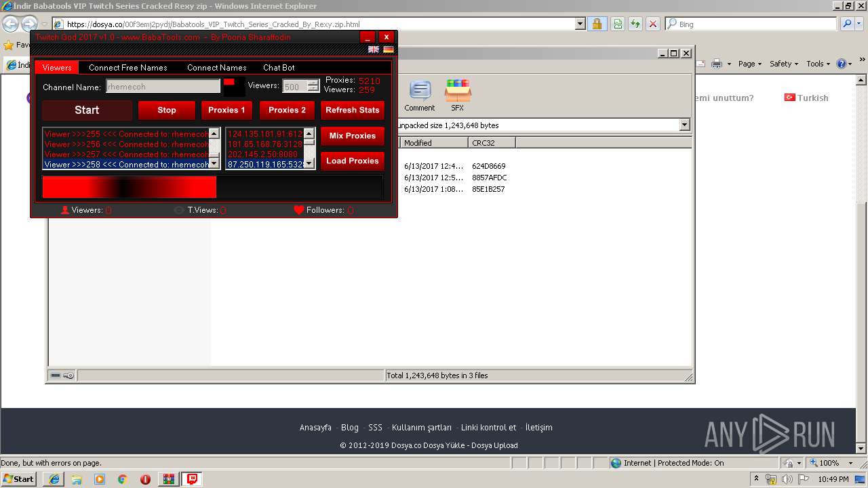Open the Anasayfa footer link
The width and height of the screenshot is (868, 488).
pyautogui.click(x=315, y=428)
